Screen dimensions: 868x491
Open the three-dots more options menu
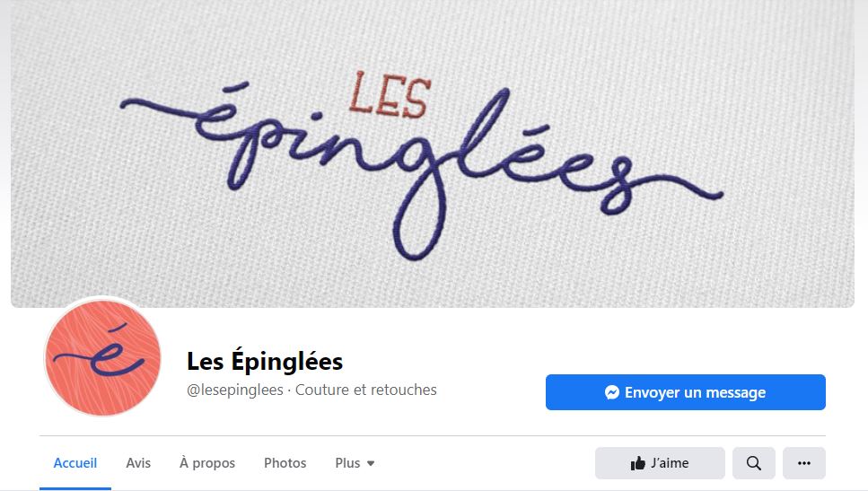(803, 463)
